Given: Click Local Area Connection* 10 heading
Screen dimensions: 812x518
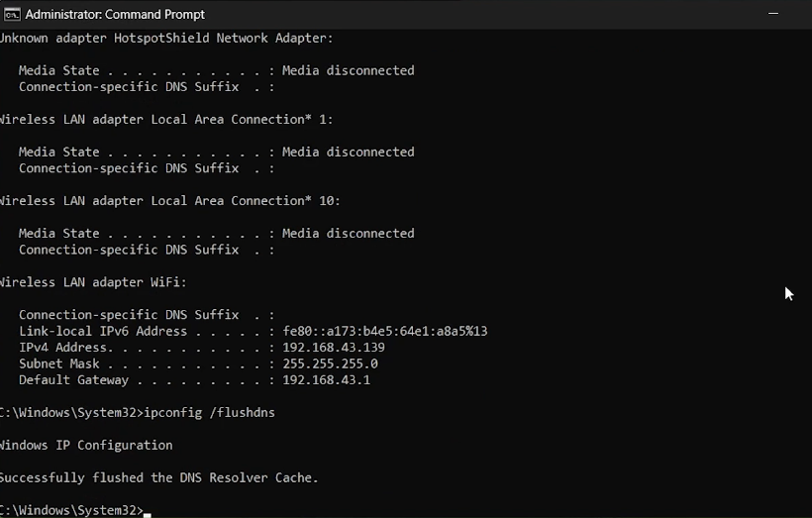Looking at the screenshot, I should pos(170,201).
